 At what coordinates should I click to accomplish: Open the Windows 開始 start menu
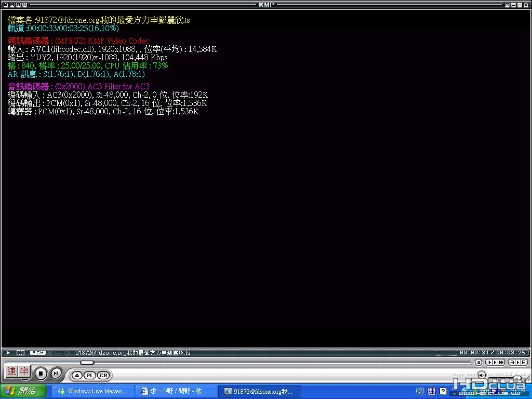(23, 391)
